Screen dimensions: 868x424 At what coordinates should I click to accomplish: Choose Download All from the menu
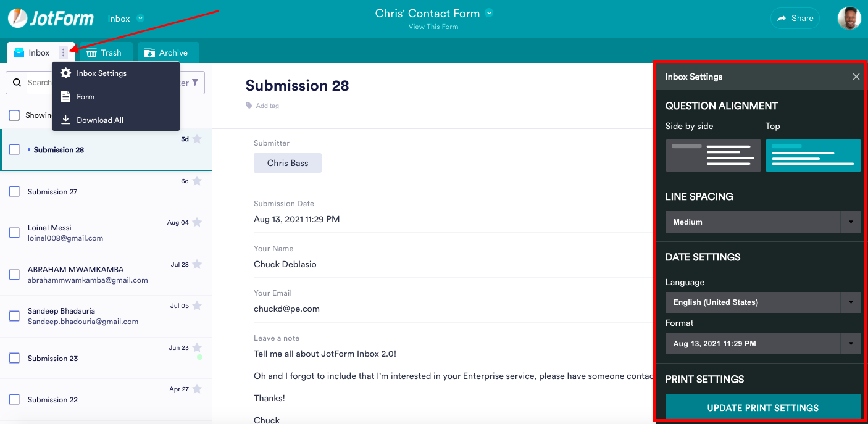coord(100,120)
